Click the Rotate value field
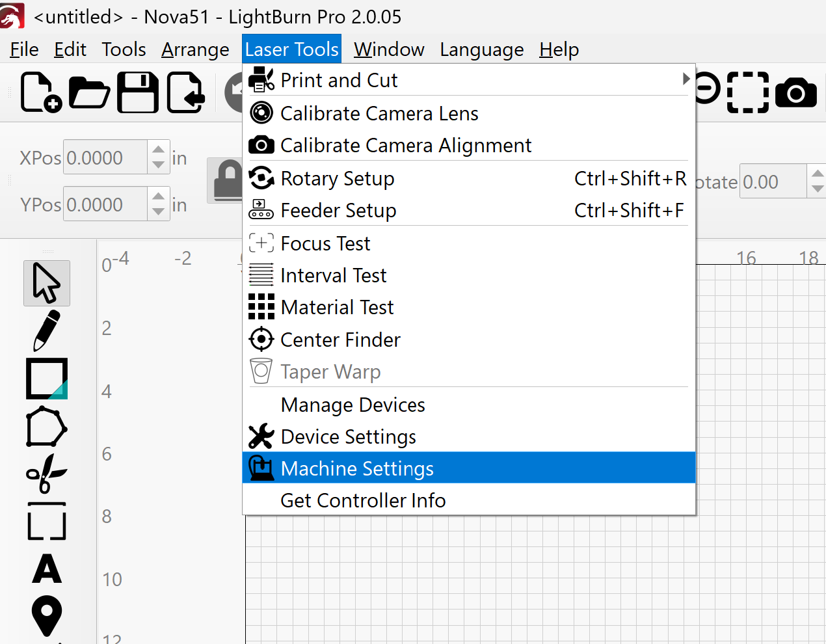The height and width of the screenshot is (644, 826). [x=773, y=182]
